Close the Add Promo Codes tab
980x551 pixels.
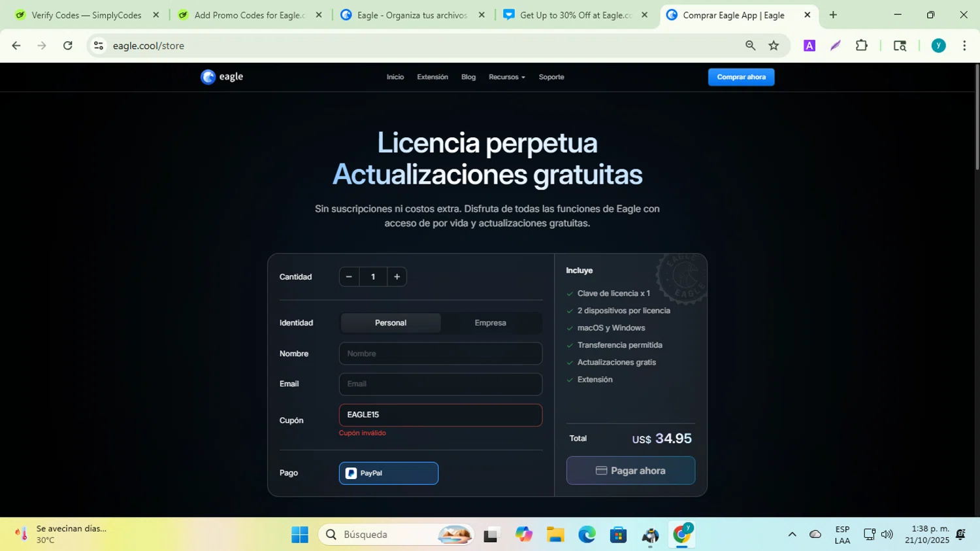319,15
